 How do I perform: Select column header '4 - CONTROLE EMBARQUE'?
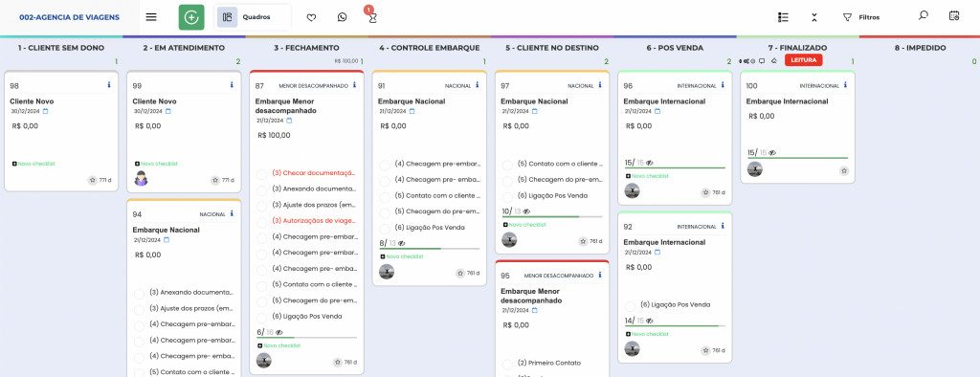[x=429, y=48]
